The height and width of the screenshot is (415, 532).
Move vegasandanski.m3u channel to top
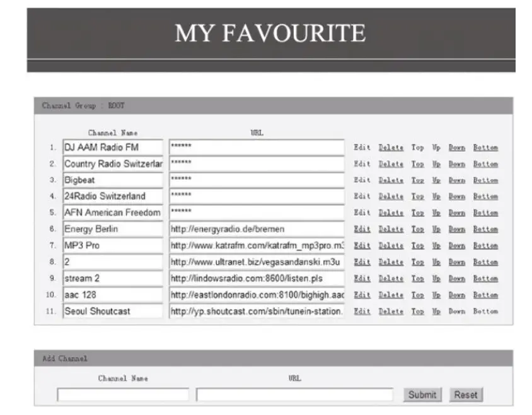coord(418,262)
